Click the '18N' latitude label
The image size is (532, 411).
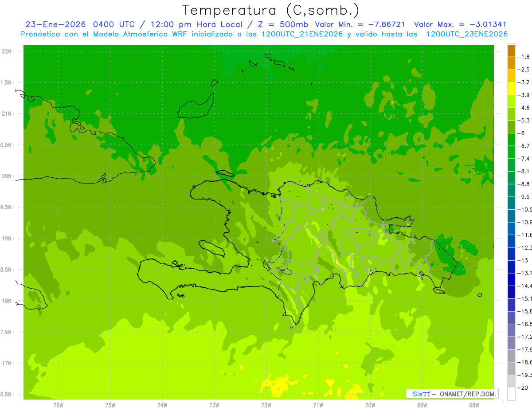point(8,301)
